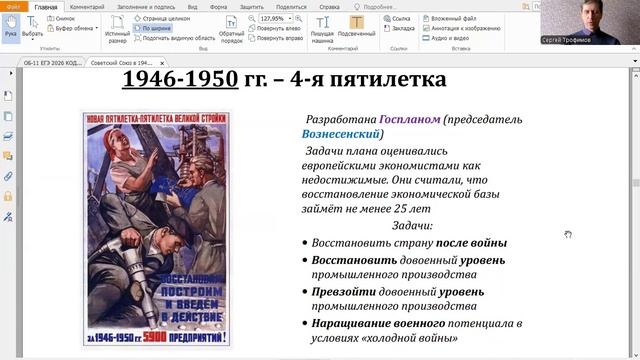Image resolution: width=640 pixels, height=360 pixels.
Task: Click the name Вознесенский in the slide
Action: coord(340,134)
